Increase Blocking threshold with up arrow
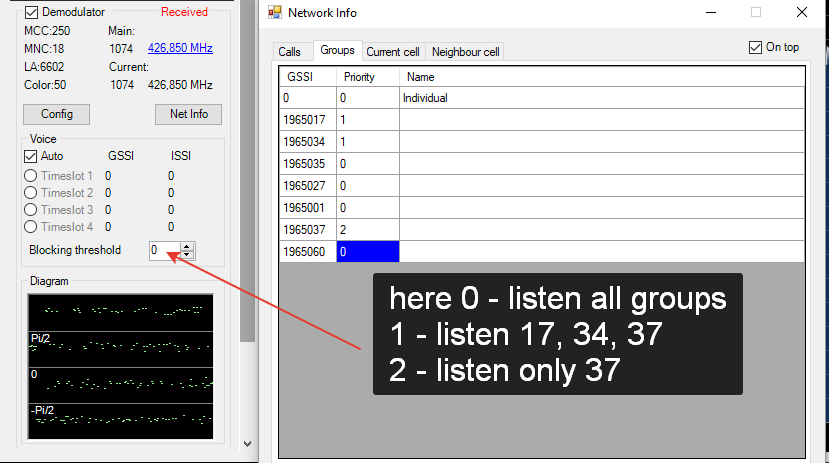 click(x=187, y=246)
